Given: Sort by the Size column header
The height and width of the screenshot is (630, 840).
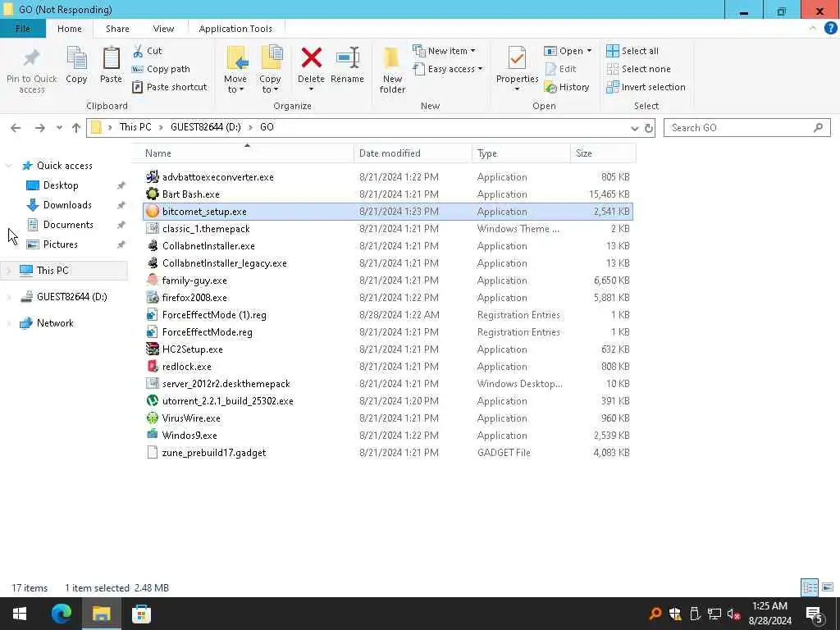Looking at the screenshot, I should 603,153.
